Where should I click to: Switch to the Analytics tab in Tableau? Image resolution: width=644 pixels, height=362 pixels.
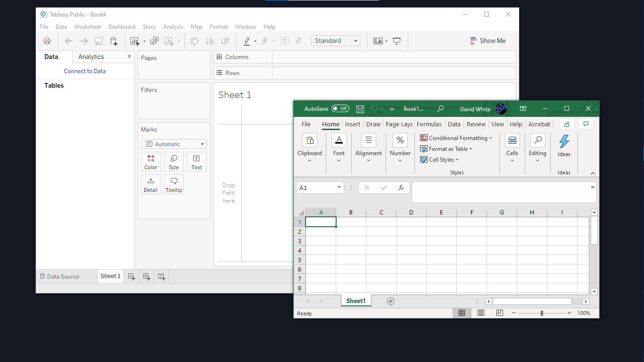point(103,57)
